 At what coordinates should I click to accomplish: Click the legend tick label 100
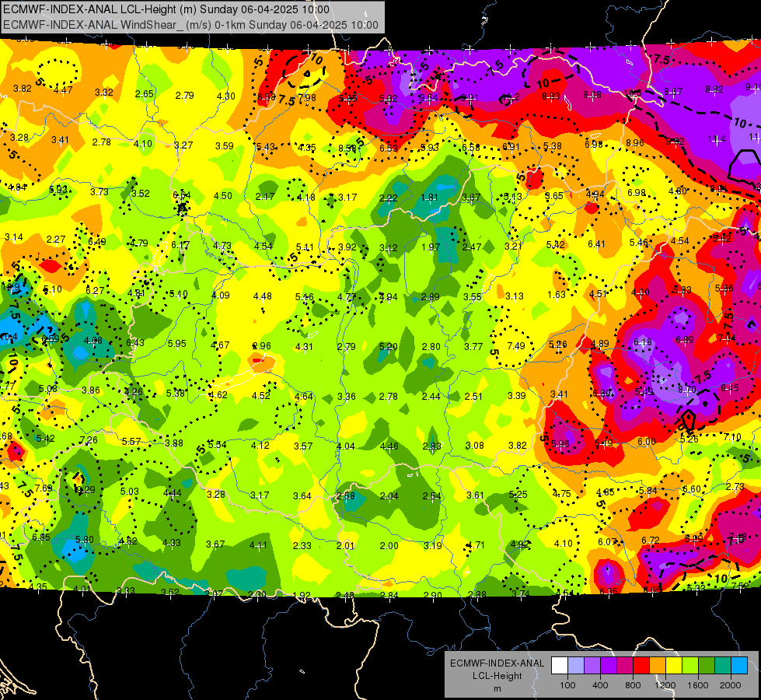click(567, 685)
